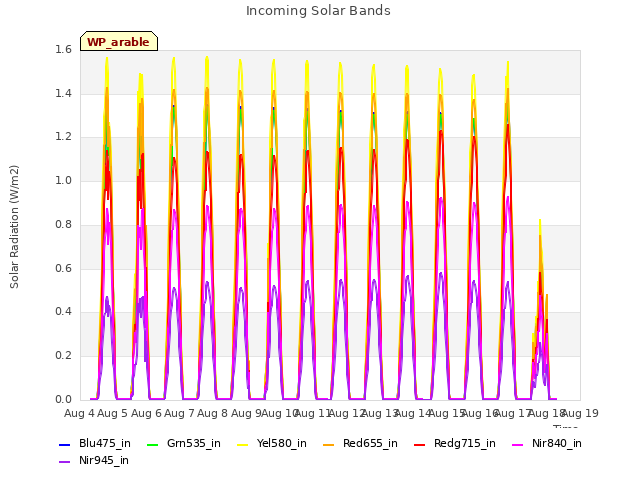This screenshot has width=640, height=480.
Task: Click the orange Red655_in legend swatch
Action: [329, 444]
